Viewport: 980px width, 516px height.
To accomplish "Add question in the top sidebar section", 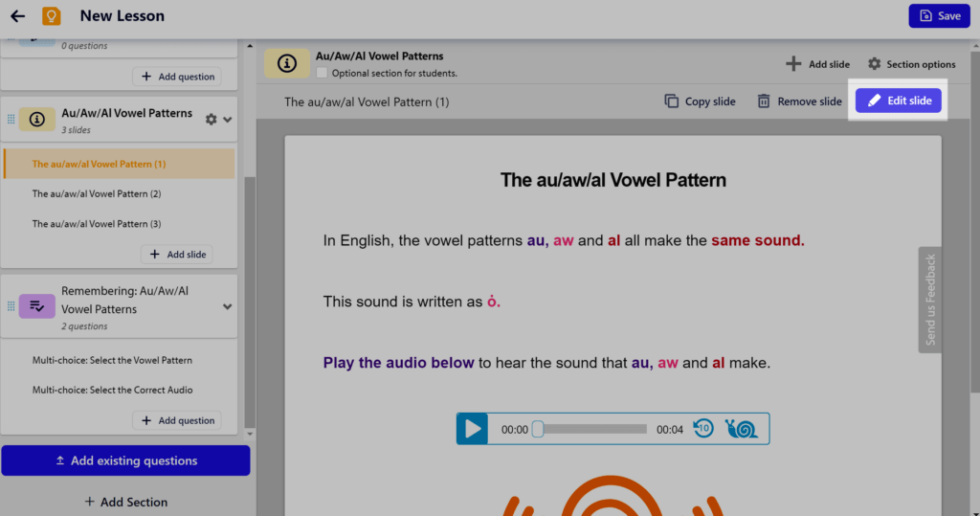I will tap(177, 77).
